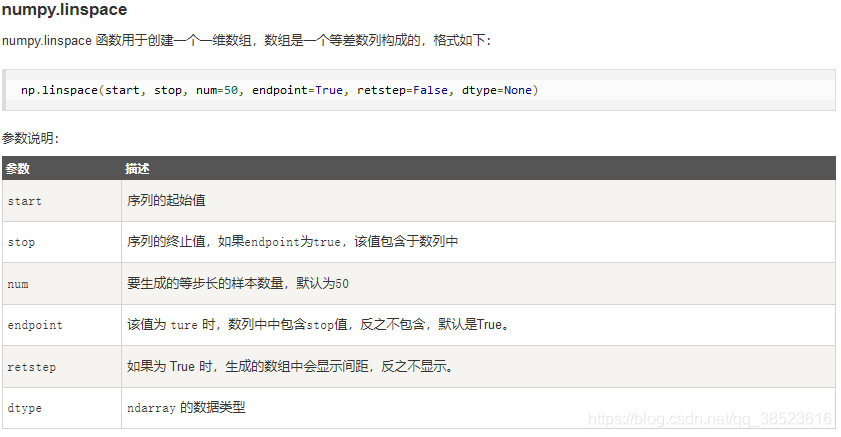Click the 参数 column header
This screenshot has height=437, width=841.
click(17, 168)
